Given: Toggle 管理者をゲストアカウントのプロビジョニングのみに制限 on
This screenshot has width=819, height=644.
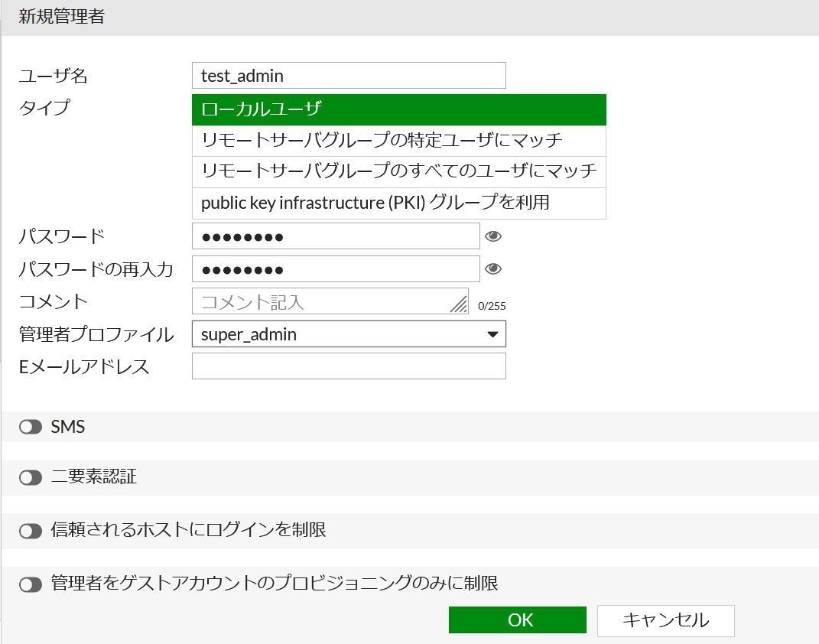Looking at the screenshot, I should pyautogui.click(x=29, y=583).
